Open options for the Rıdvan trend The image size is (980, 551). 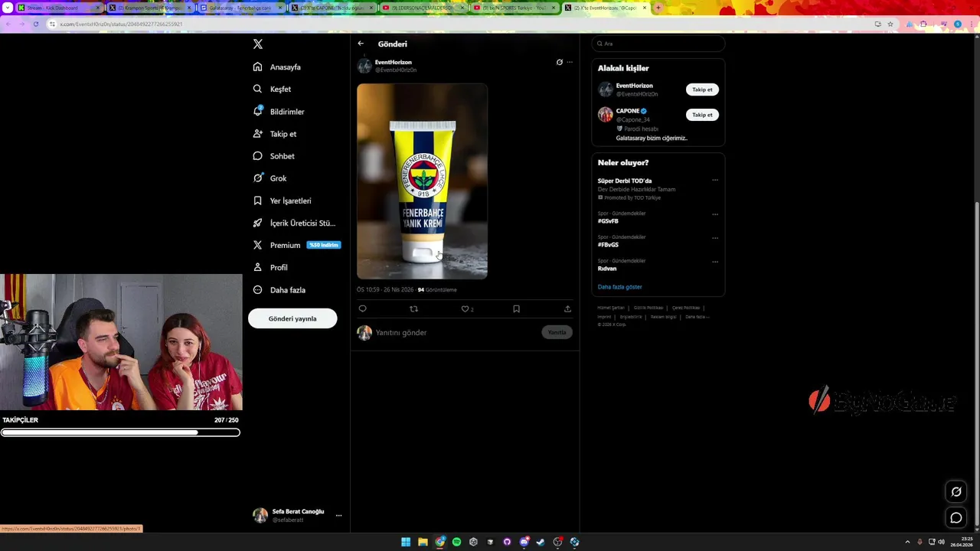point(715,262)
